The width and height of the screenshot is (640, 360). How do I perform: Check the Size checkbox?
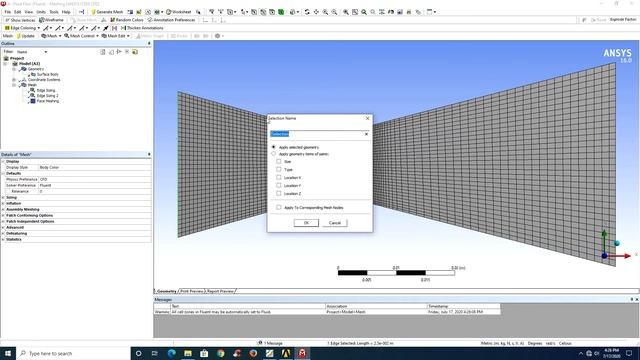279,161
